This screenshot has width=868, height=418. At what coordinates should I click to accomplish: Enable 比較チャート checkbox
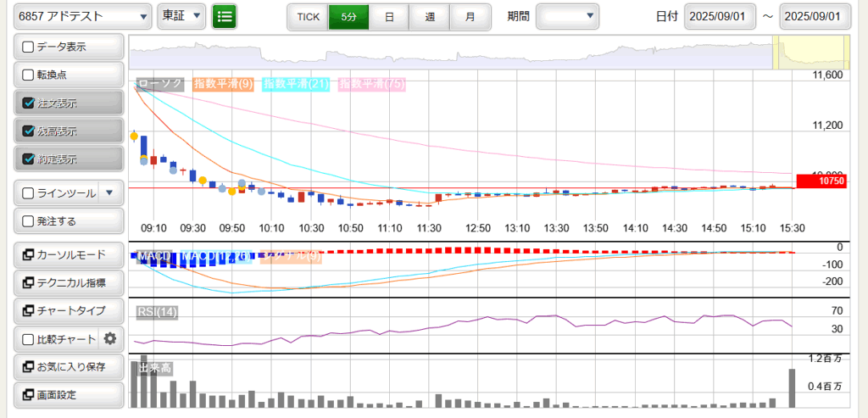(28, 339)
